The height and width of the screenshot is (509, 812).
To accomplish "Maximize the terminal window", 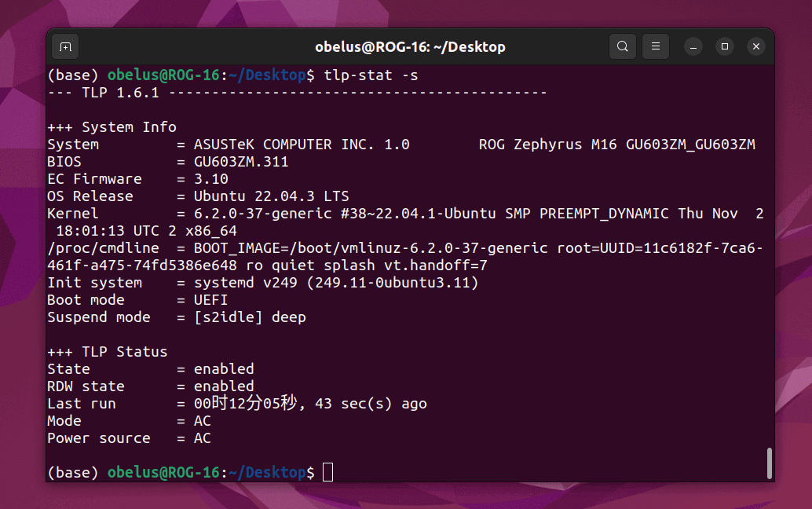I will point(725,46).
